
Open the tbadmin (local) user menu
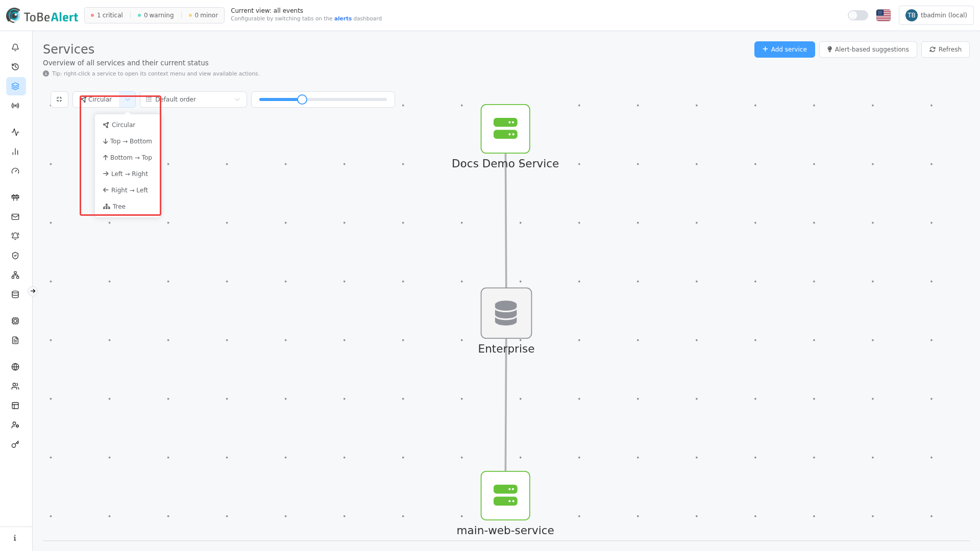(x=936, y=15)
